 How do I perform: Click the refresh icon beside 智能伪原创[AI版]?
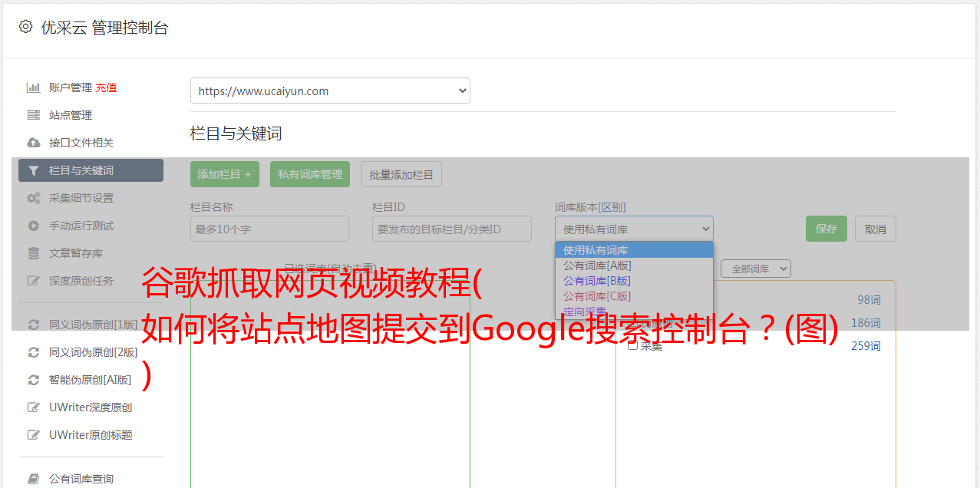click(34, 380)
